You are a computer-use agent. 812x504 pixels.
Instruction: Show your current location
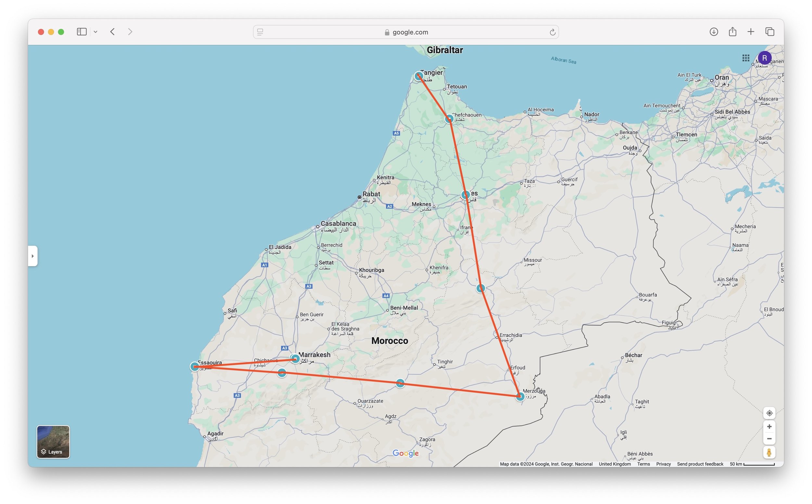coord(769,413)
